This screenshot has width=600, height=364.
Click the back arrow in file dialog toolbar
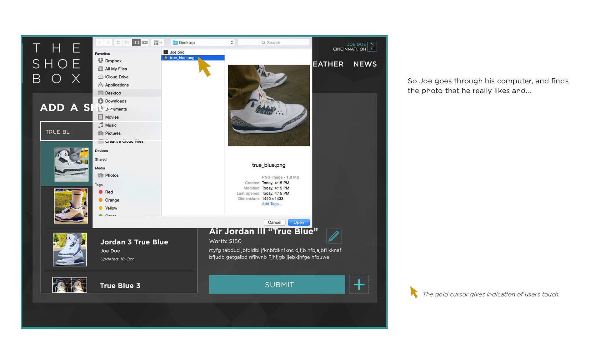(100, 42)
